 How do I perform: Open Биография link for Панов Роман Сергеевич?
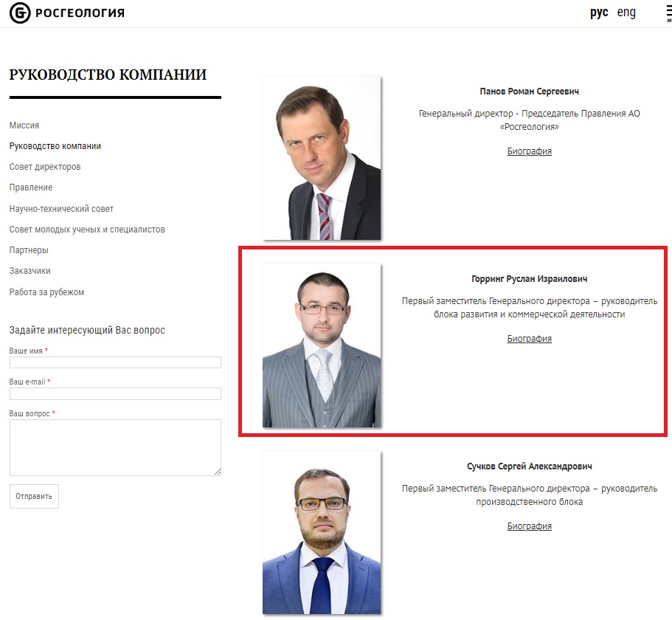pyautogui.click(x=530, y=151)
